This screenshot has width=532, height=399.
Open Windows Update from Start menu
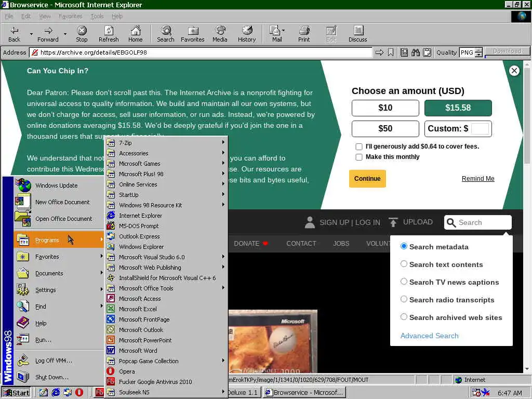click(x=59, y=185)
